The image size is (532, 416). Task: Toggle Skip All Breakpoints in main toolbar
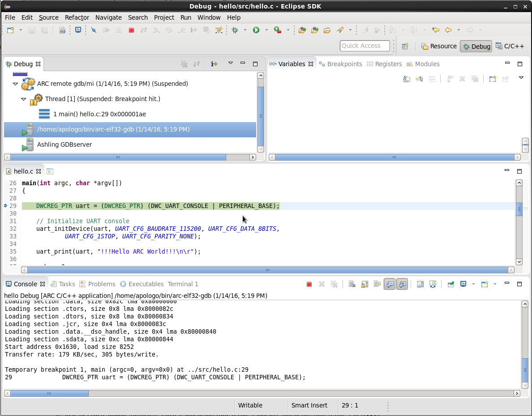coord(94,30)
